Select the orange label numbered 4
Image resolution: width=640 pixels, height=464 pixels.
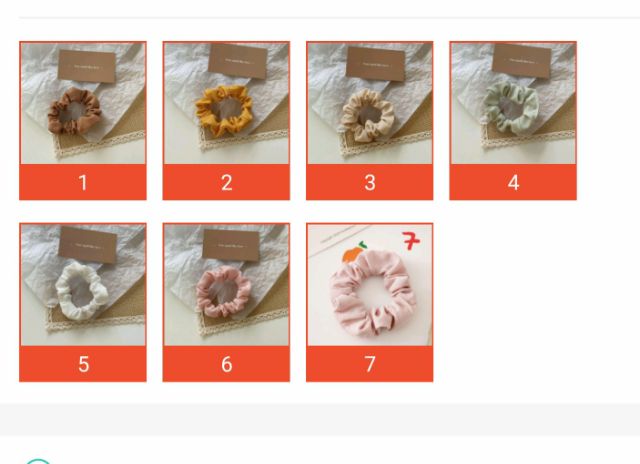click(x=513, y=182)
